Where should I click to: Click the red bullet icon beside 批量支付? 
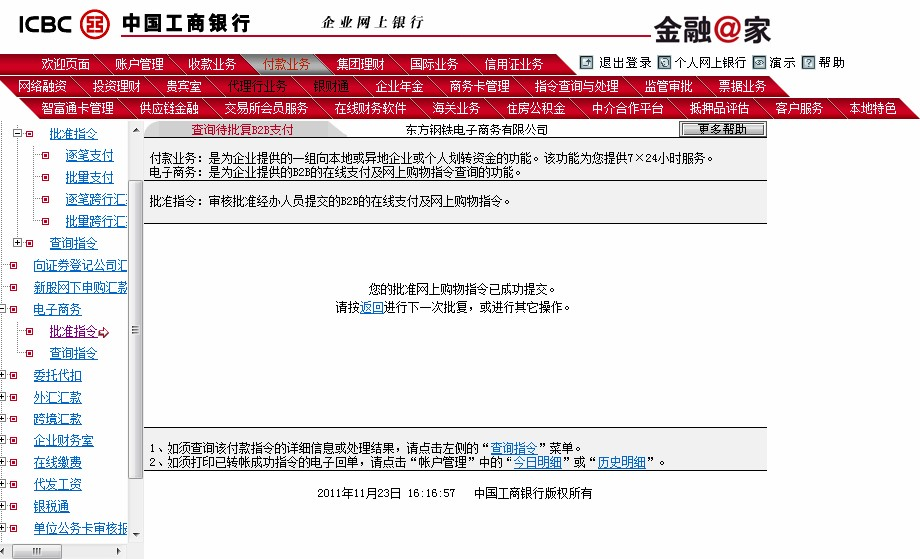pos(45,177)
